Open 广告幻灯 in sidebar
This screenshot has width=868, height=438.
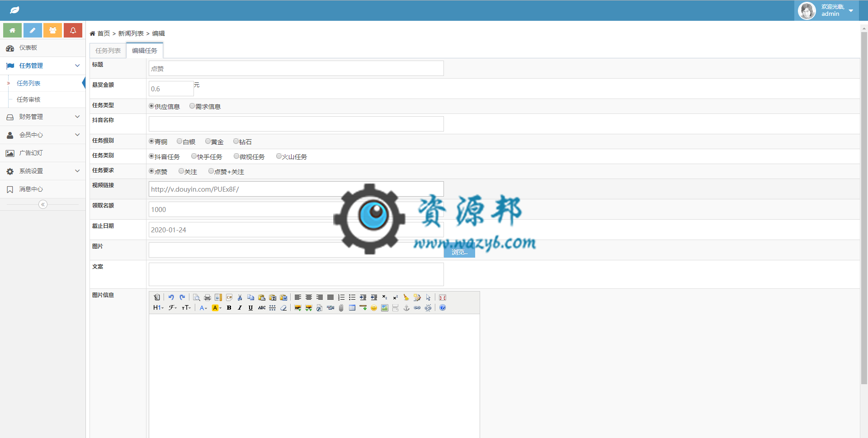[42, 153]
